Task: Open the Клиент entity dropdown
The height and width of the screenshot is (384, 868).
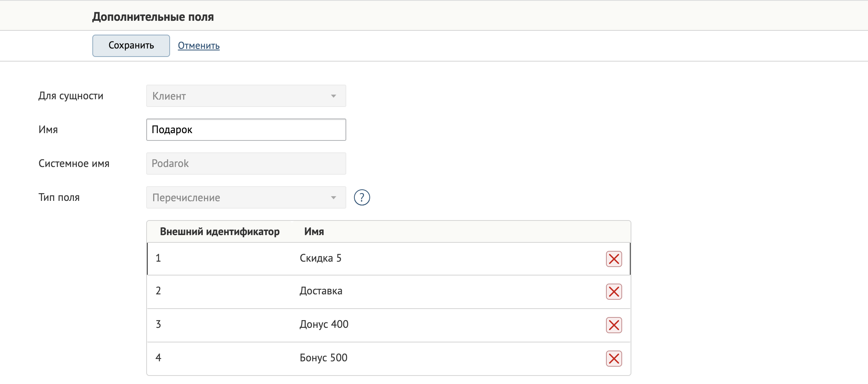Action: point(246,96)
